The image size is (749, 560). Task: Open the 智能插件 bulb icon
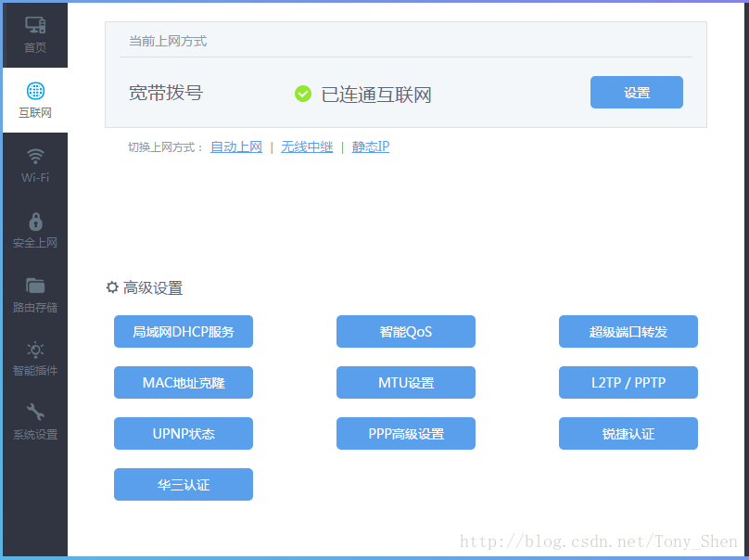tap(35, 350)
